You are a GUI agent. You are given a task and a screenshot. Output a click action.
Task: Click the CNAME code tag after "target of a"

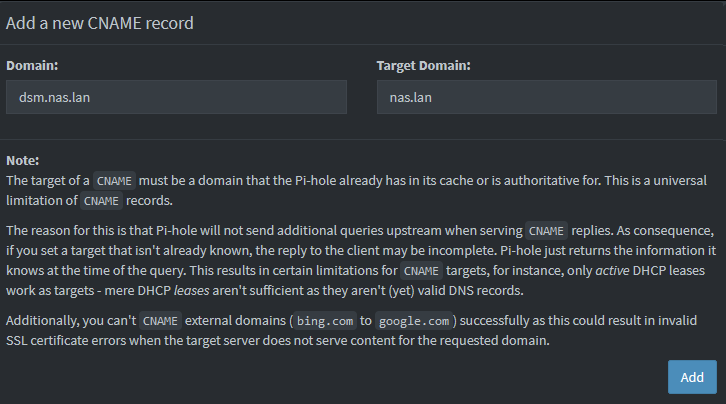pyautogui.click(x=114, y=181)
